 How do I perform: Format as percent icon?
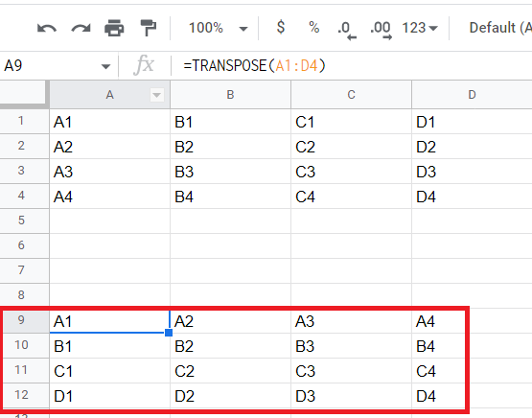tap(313, 28)
